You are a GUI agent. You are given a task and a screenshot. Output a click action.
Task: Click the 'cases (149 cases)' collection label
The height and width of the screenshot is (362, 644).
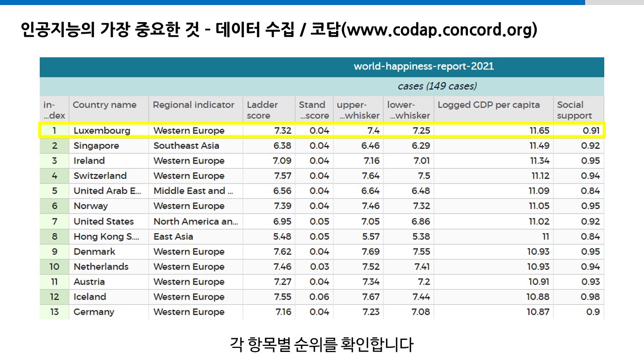click(437, 86)
